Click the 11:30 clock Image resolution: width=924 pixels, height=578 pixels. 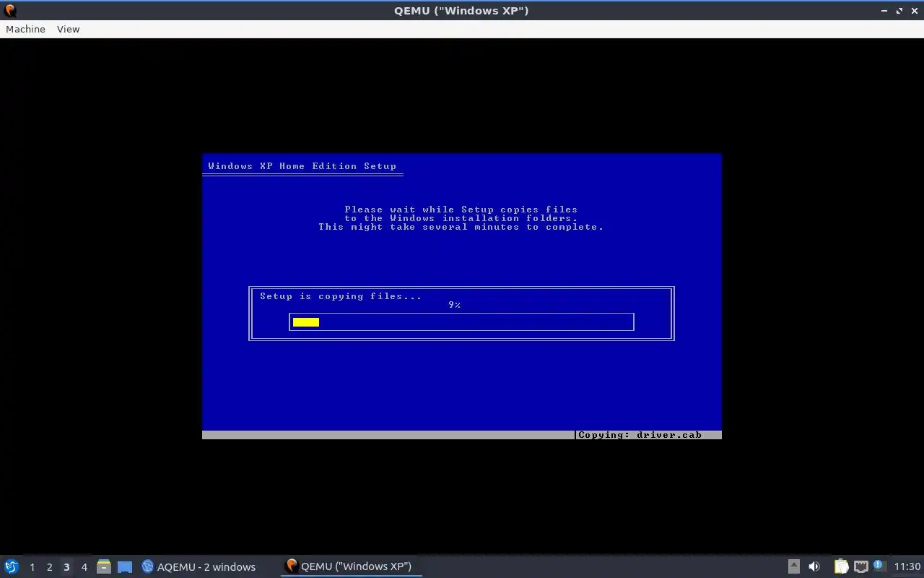pyautogui.click(x=907, y=566)
